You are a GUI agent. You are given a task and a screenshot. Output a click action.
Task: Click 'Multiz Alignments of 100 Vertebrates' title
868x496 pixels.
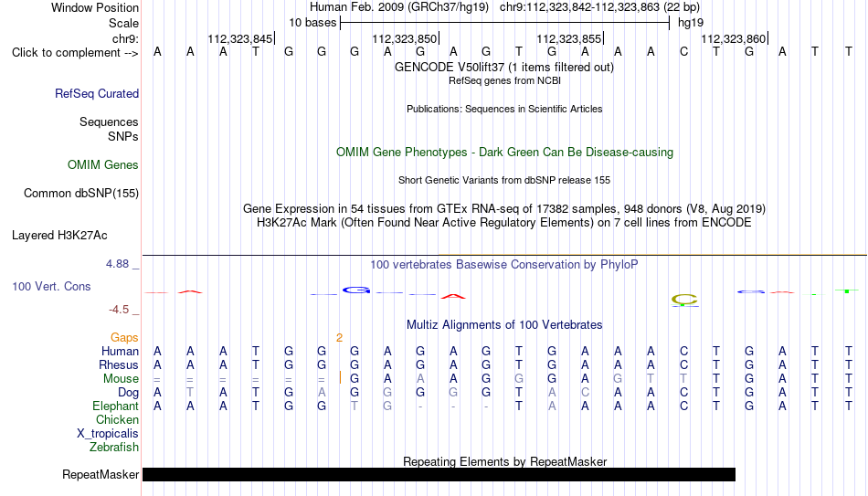pos(504,325)
